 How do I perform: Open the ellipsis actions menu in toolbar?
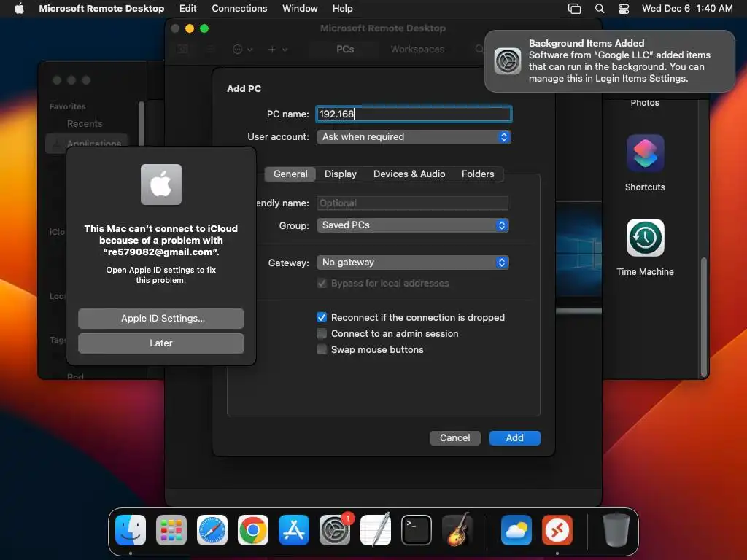242,49
